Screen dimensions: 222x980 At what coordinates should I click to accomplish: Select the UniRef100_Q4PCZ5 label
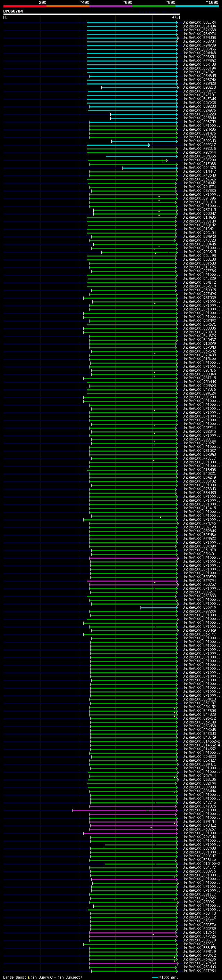(x=199, y=936)
